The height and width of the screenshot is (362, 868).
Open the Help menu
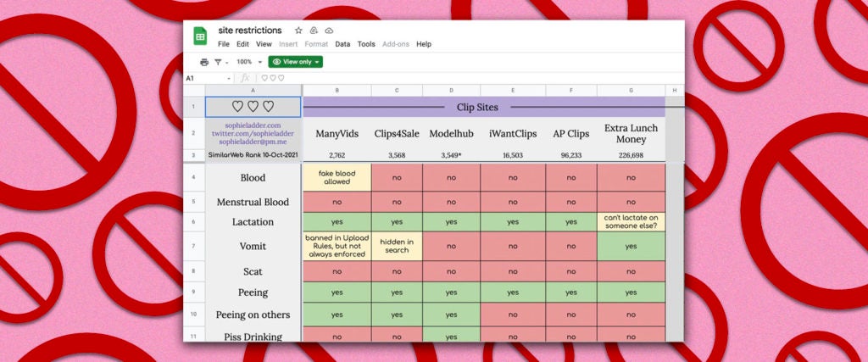click(424, 44)
